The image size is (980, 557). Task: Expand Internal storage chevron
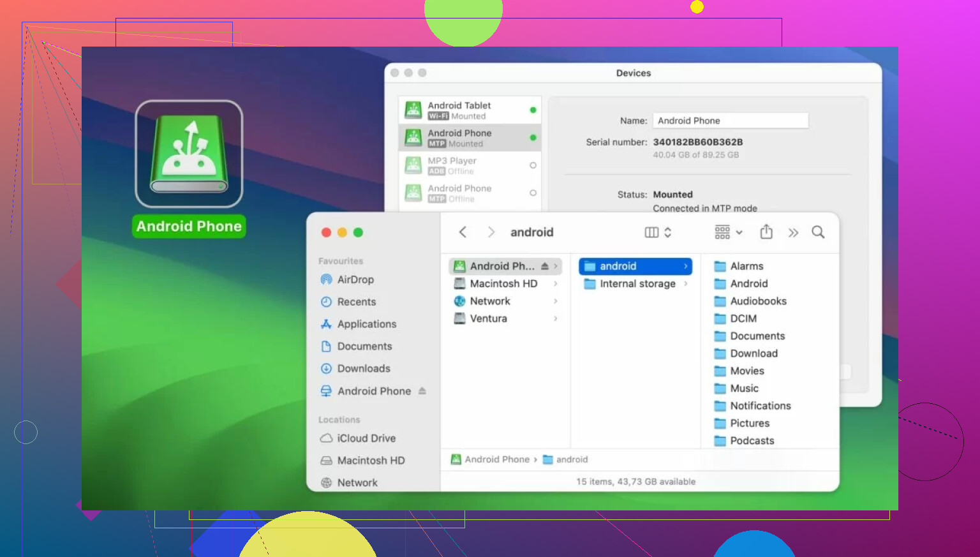point(686,284)
